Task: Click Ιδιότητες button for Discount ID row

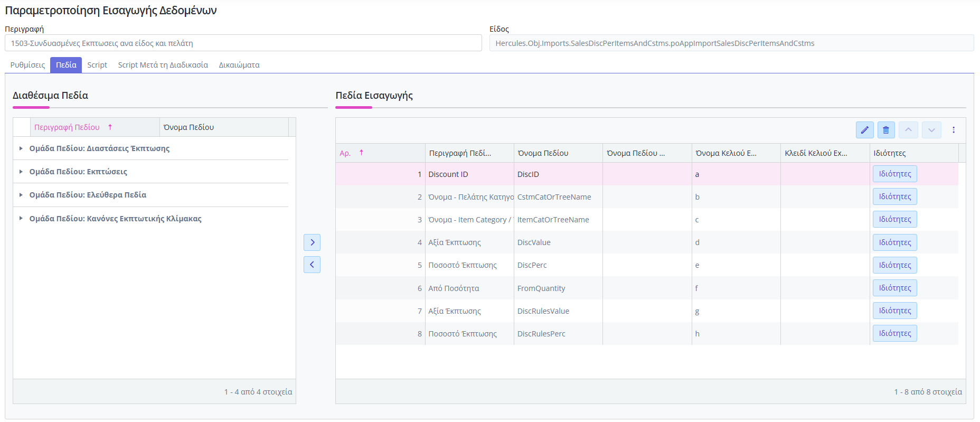Action: [894, 174]
